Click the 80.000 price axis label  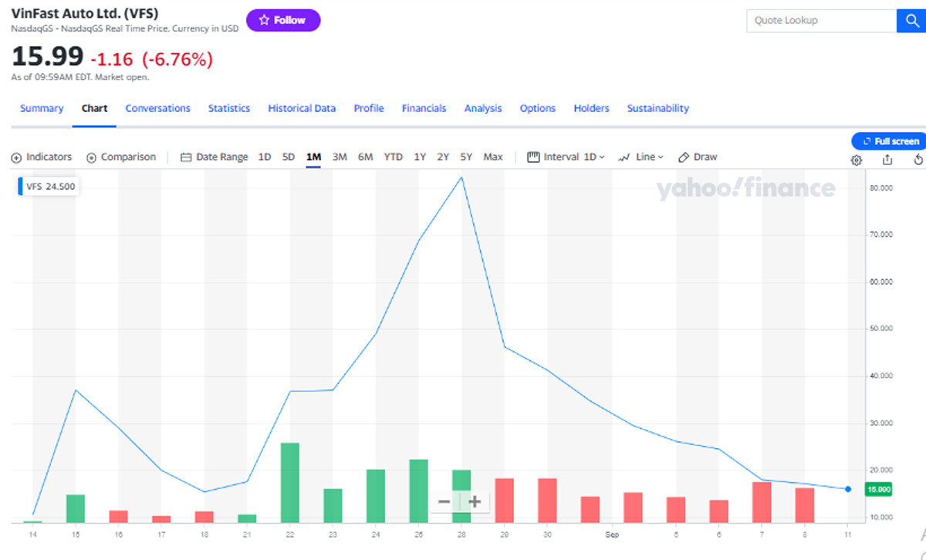[x=880, y=188]
